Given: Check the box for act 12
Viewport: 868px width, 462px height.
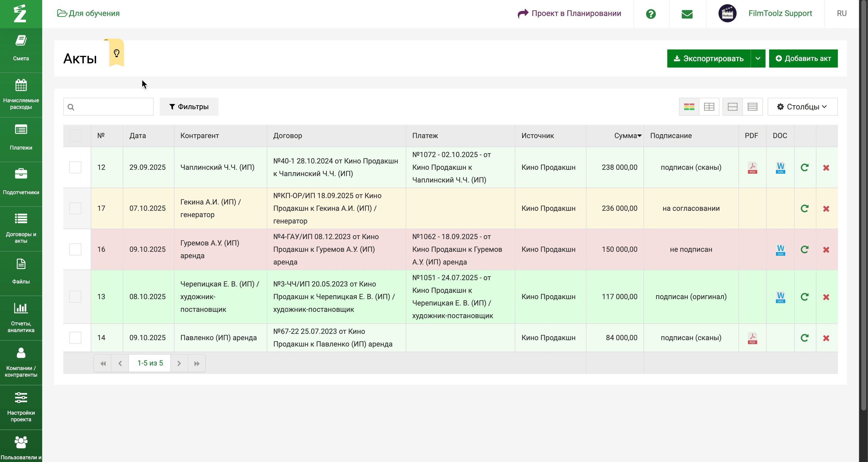Looking at the screenshot, I should click(75, 167).
